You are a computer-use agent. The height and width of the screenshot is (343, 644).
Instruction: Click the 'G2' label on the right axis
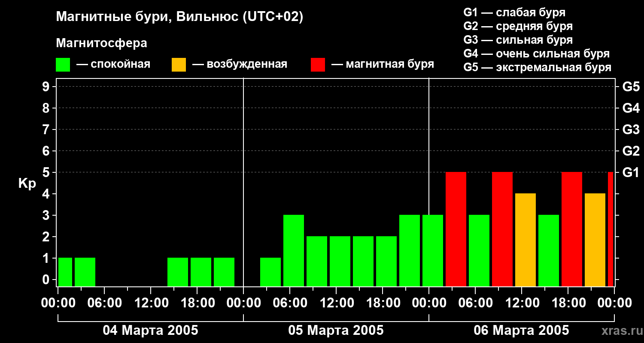pos(631,151)
